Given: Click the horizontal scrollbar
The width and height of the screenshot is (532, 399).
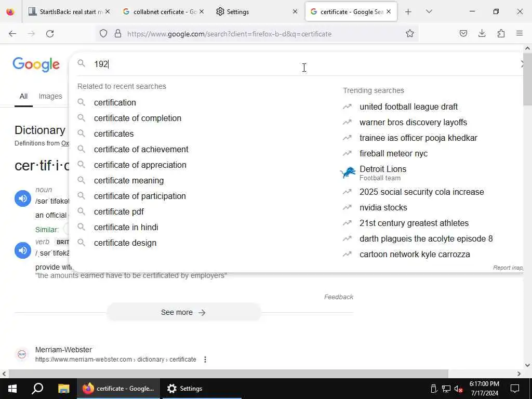Looking at the screenshot, I should click(x=228, y=374).
